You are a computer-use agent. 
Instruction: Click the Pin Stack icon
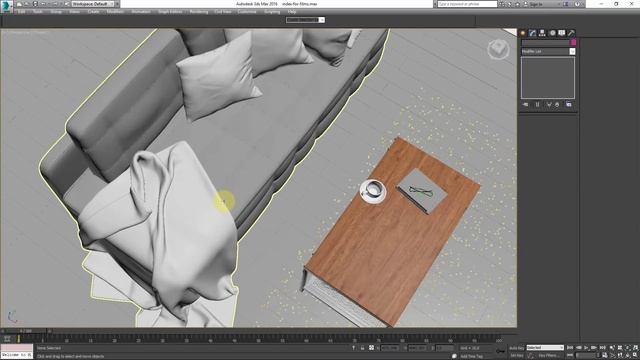[x=526, y=104]
